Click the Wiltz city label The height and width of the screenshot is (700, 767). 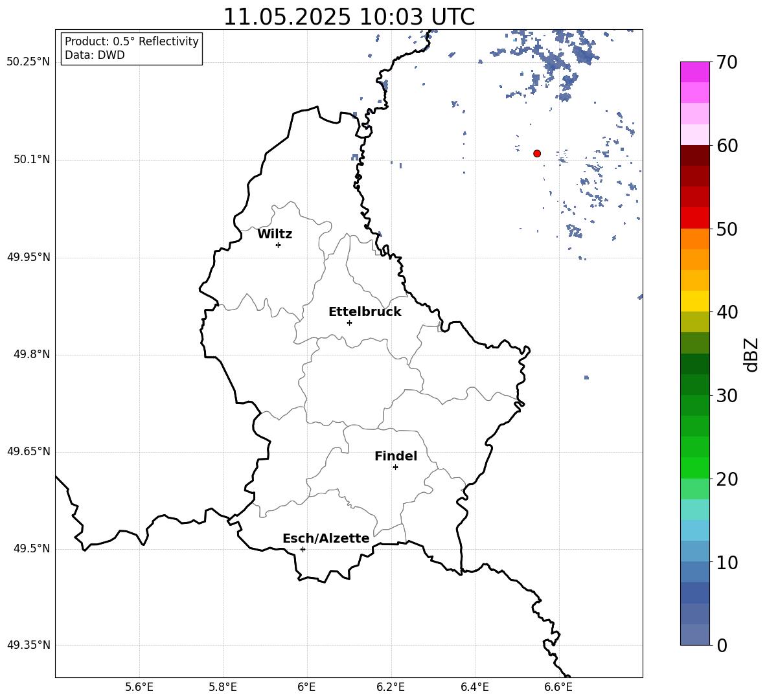coord(275,234)
